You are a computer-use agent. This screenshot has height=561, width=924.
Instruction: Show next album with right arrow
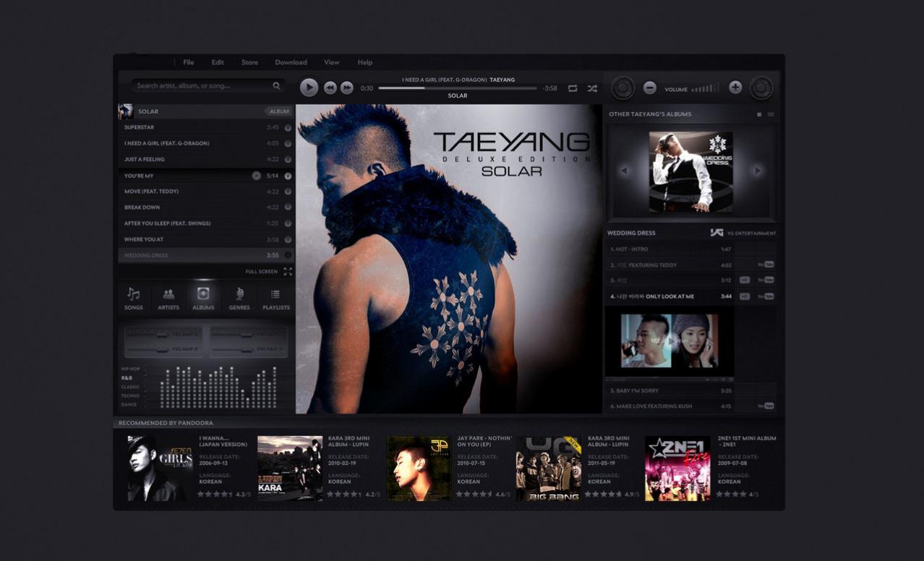(758, 171)
